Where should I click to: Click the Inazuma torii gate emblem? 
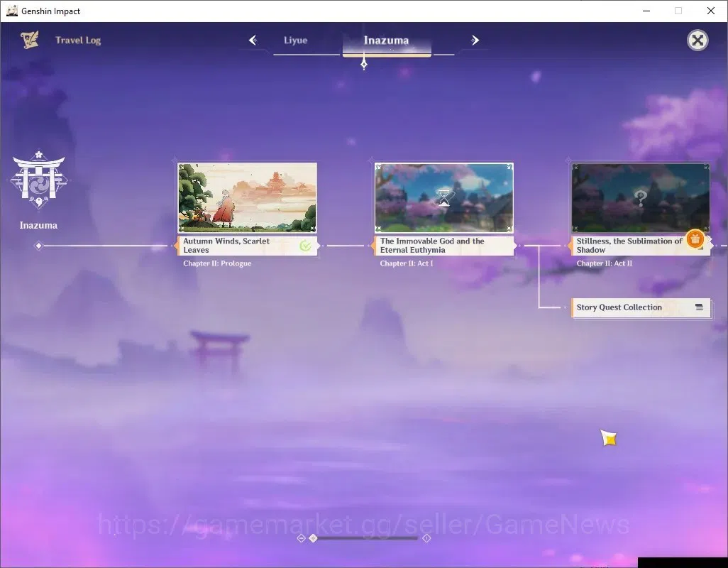(x=38, y=179)
